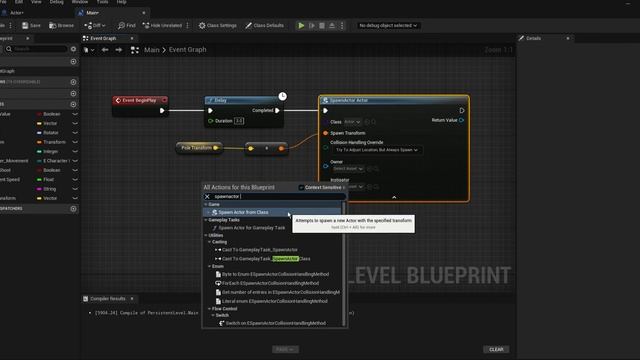This screenshot has width=640, height=360.
Task: Expand the Float variable row arrow
Action: (x=75, y=180)
